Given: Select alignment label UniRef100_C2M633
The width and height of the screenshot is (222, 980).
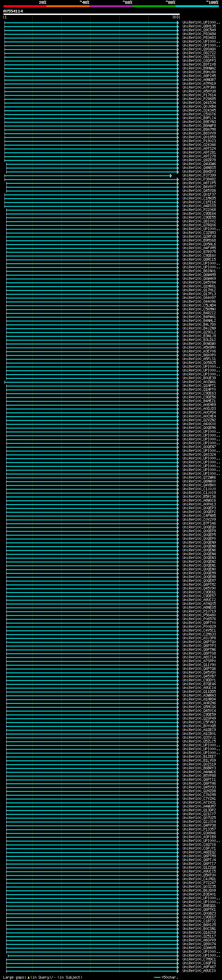Looking at the screenshot, I should 199,634.
